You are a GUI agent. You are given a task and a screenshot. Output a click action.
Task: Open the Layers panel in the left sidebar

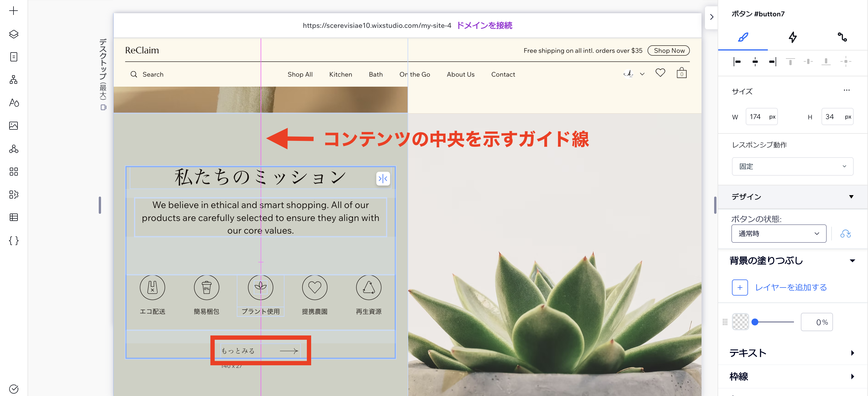[13, 34]
